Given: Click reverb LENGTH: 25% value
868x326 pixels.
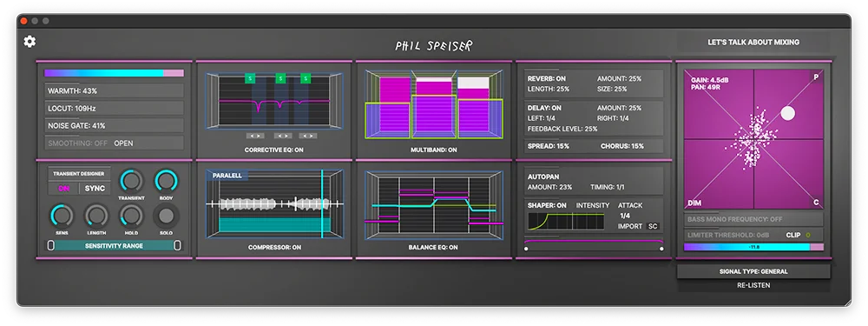Looking at the screenshot, I should pyautogui.click(x=548, y=89).
